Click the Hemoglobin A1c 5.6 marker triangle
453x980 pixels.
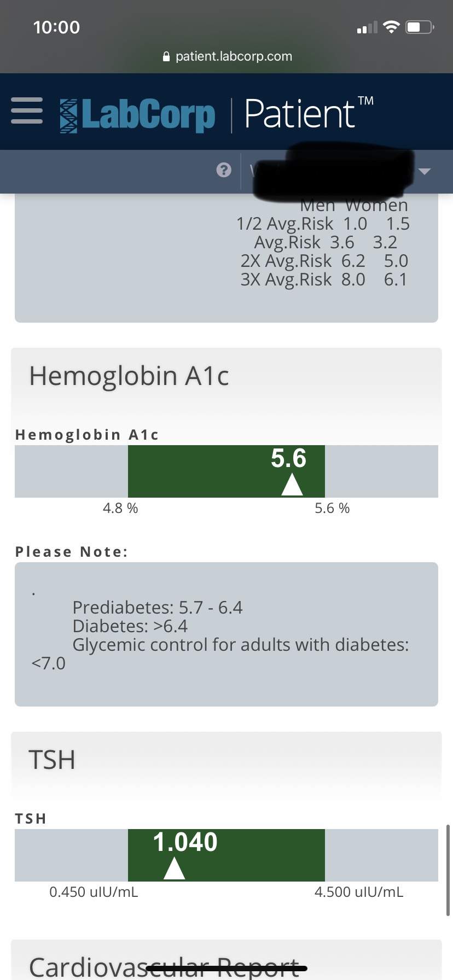(292, 485)
